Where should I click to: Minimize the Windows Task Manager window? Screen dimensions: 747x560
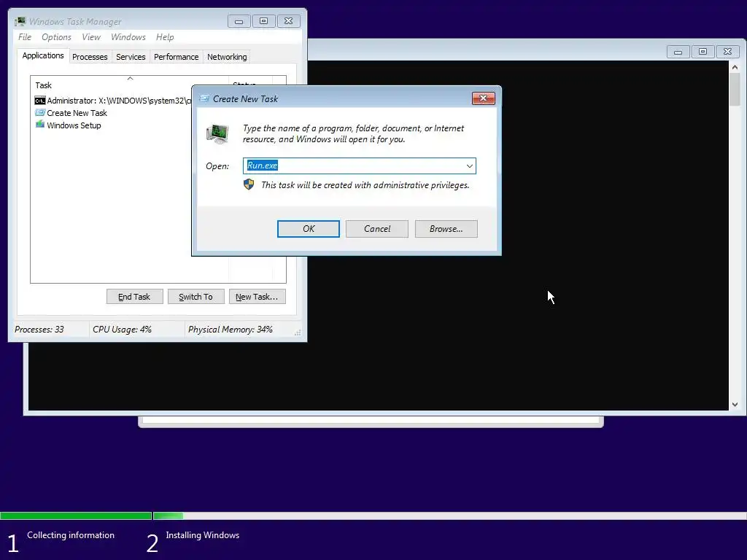pyautogui.click(x=239, y=21)
